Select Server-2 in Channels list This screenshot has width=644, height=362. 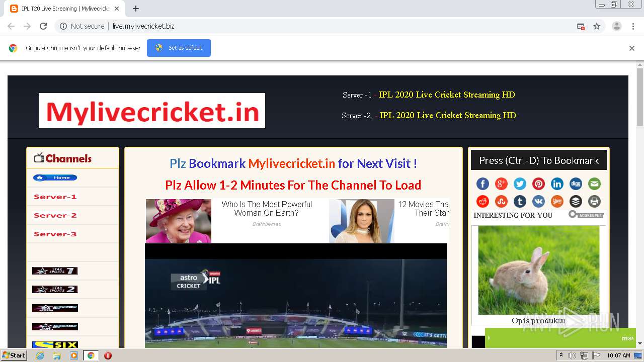(55, 215)
